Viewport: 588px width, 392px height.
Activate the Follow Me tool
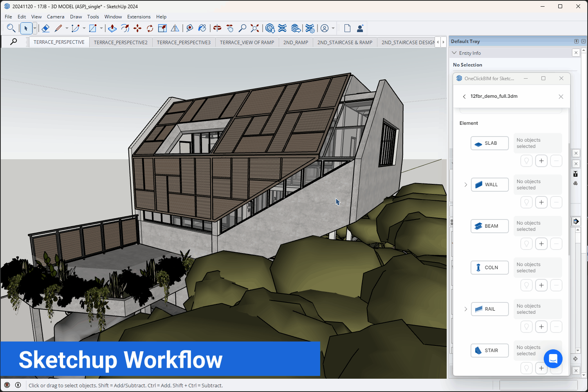tap(125, 28)
